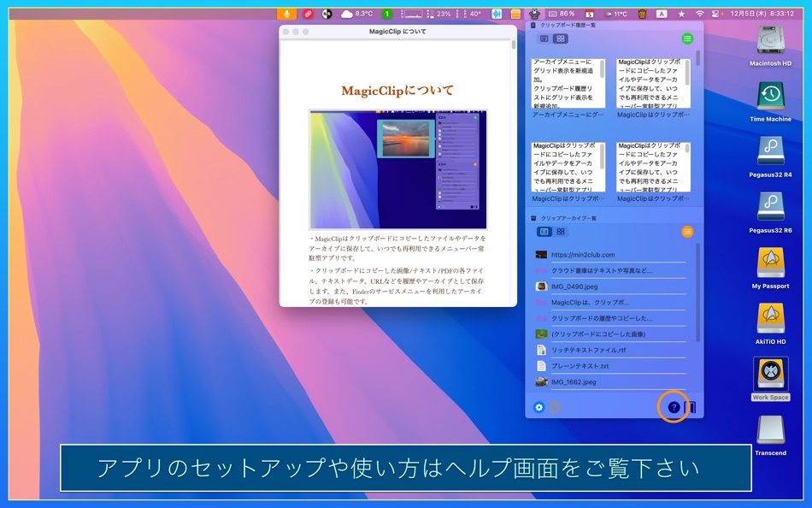
Task: Click the red link icon in the menu bar
Action: point(308,14)
